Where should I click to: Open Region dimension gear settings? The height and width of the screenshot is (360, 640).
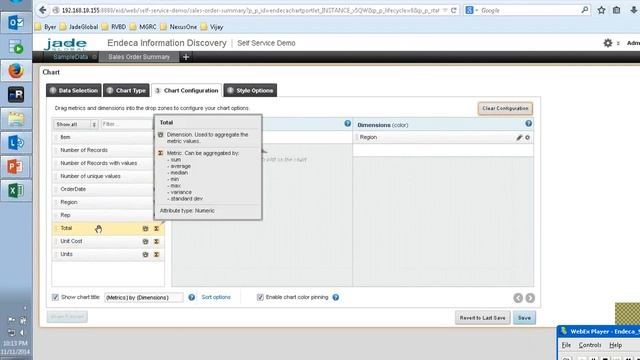(x=527, y=138)
